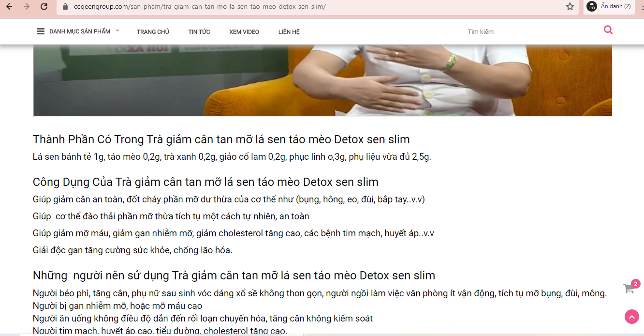
Task: Open the shopping cart with 2 items
Action: (629, 289)
